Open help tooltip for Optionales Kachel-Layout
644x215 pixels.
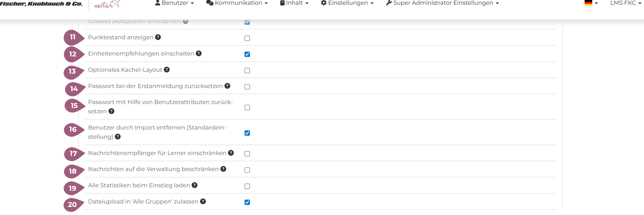click(x=167, y=70)
